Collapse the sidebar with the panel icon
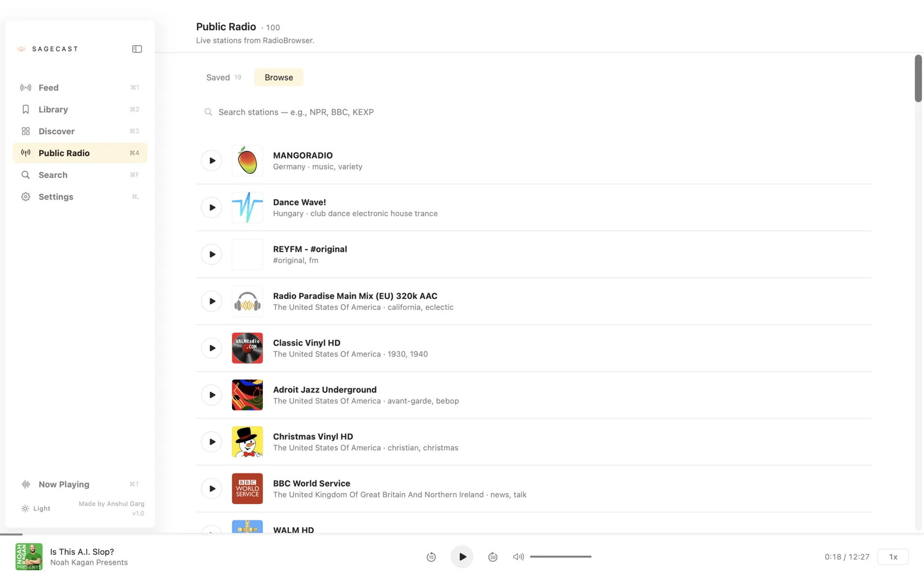924x578 pixels. 137,49
